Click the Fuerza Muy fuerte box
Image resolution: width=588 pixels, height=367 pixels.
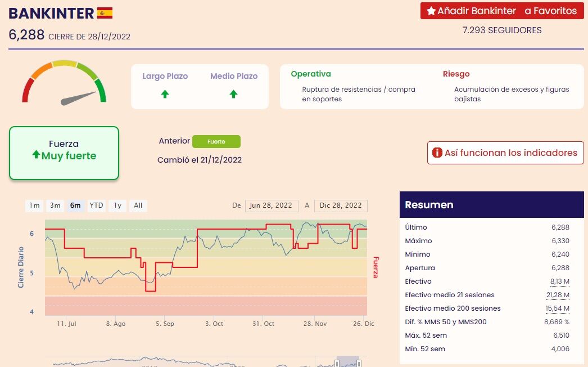64,153
